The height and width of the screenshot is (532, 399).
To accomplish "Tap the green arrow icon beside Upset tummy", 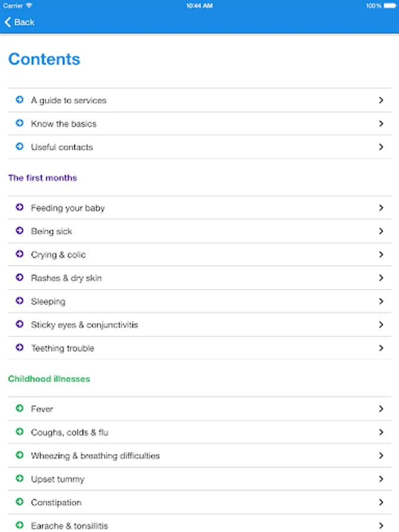I will [20, 479].
